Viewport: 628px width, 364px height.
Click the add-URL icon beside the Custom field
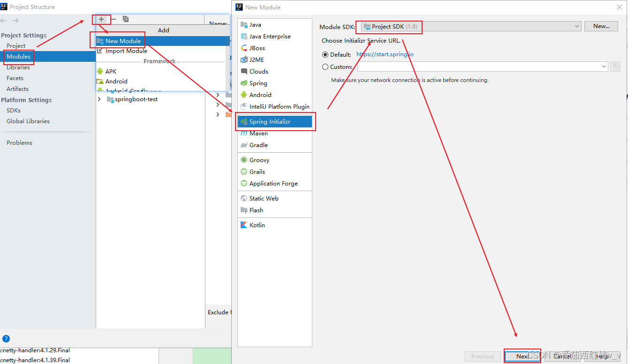point(615,67)
